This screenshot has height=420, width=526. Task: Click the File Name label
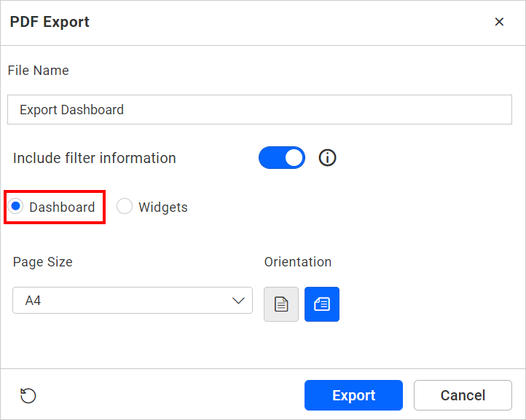(38, 71)
